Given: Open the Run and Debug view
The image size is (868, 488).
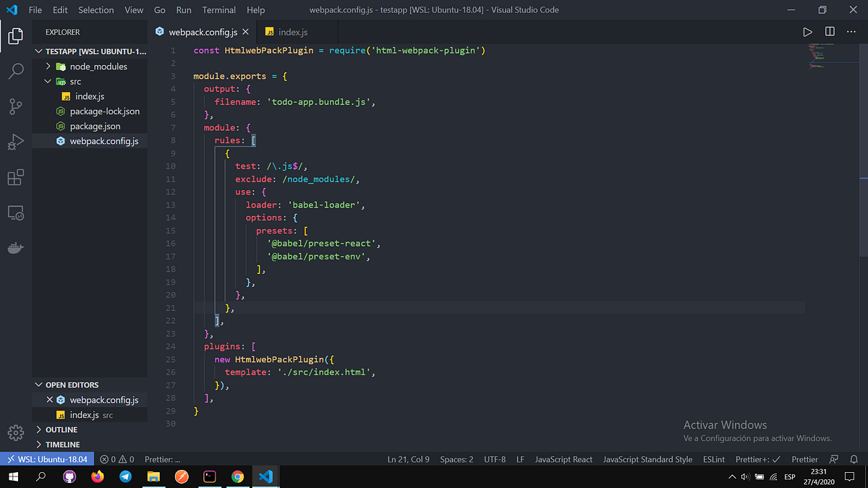Looking at the screenshot, I should [16, 142].
